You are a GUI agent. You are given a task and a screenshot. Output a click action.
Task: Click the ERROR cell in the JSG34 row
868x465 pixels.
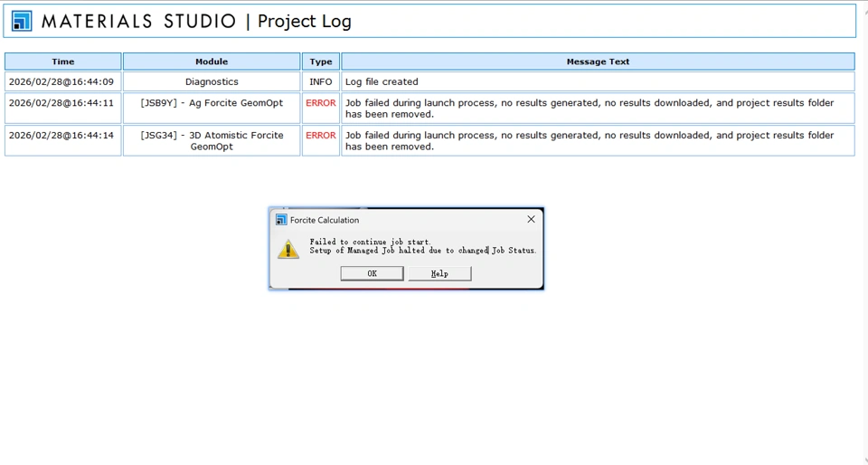tap(321, 140)
